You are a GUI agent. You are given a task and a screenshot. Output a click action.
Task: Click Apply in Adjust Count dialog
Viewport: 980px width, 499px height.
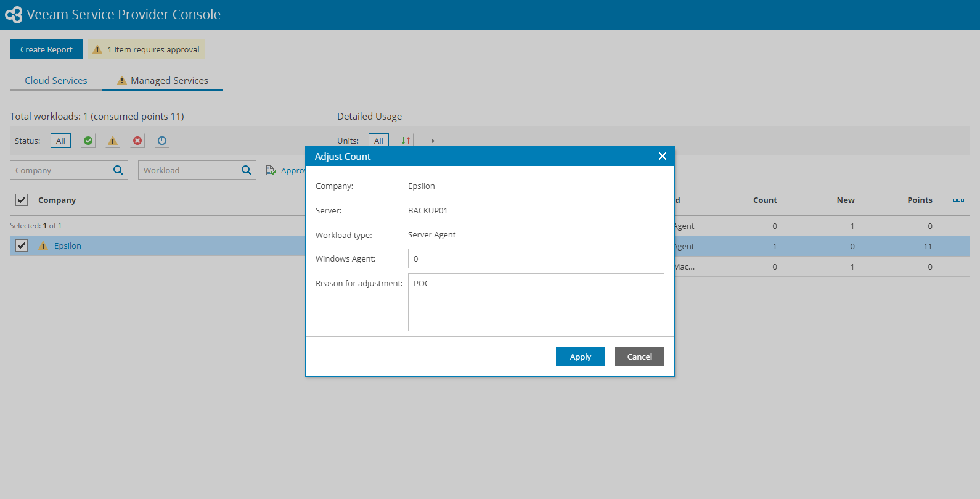pos(581,357)
